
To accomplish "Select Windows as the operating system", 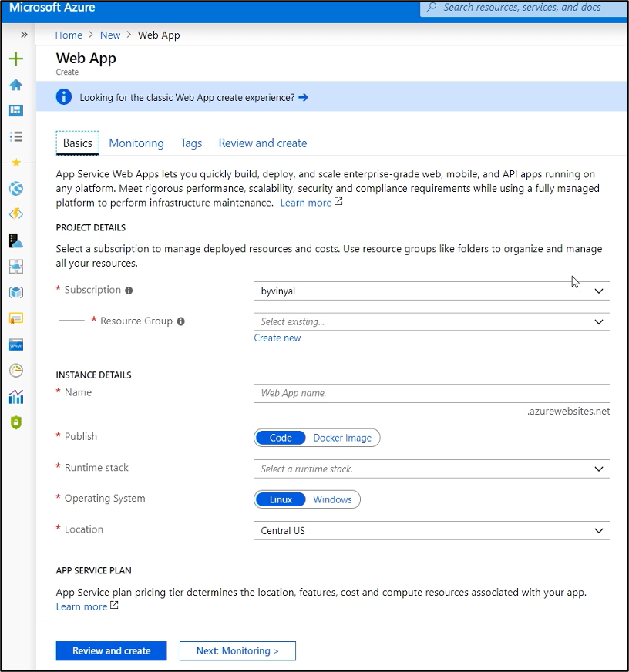I will tap(332, 499).
